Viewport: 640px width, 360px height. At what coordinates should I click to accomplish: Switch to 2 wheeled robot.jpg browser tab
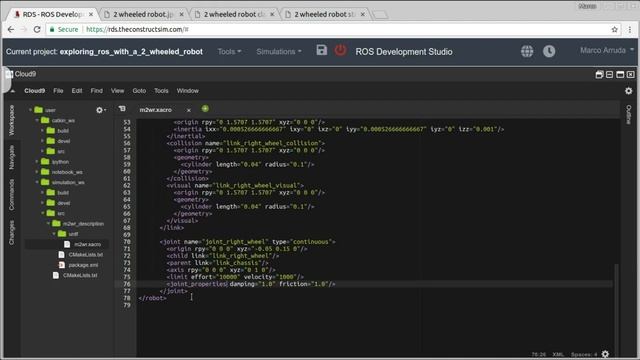click(143, 14)
